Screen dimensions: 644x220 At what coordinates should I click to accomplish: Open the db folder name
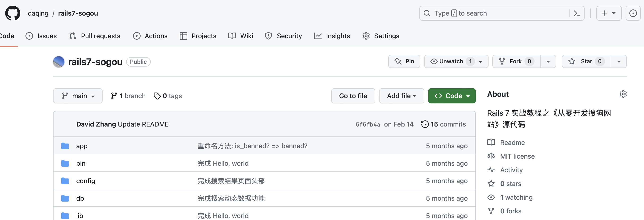(x=80, y=199)
